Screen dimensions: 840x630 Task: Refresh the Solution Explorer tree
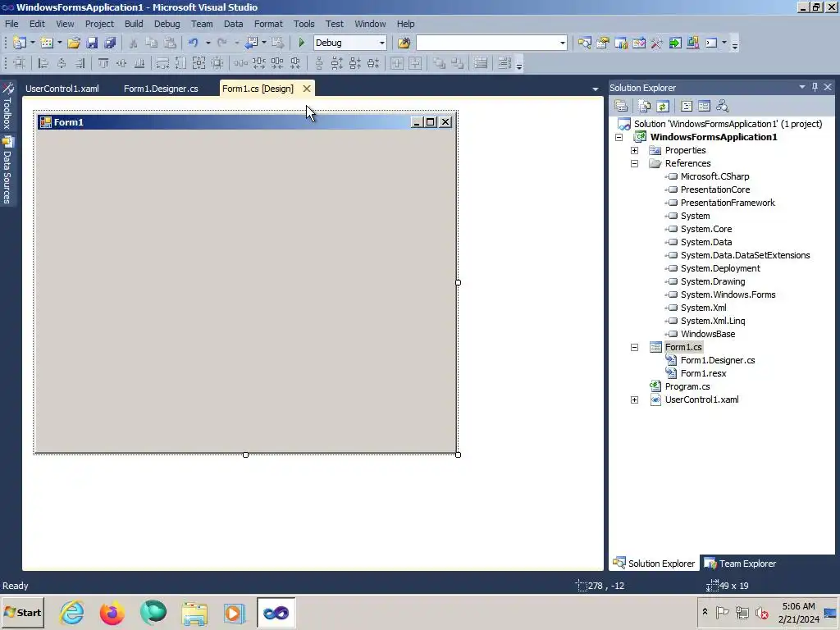tap(663, 106)
